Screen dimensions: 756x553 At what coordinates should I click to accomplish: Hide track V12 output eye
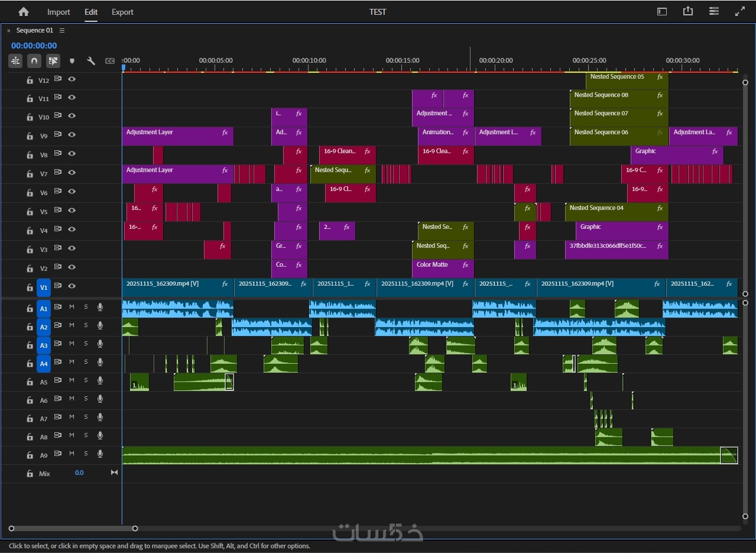point(72,79)
